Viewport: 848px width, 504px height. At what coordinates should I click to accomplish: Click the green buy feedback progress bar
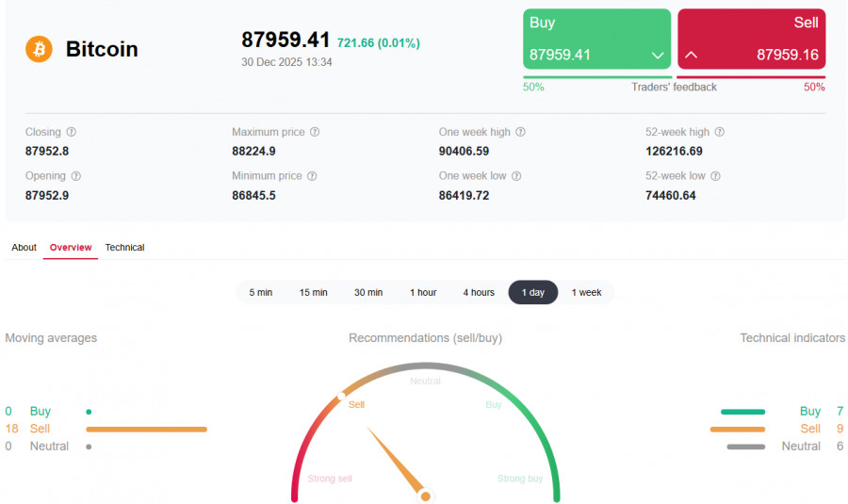[597, 77]
